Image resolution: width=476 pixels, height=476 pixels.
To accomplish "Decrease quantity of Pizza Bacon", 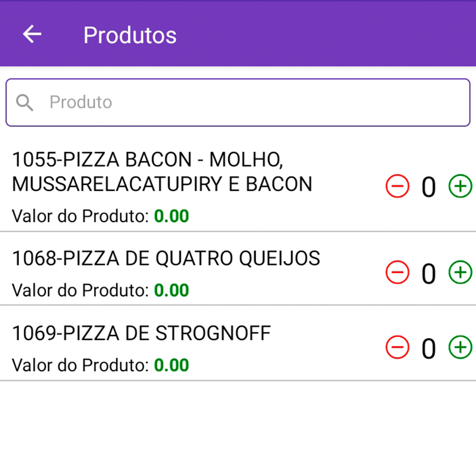I will [398, 186].
